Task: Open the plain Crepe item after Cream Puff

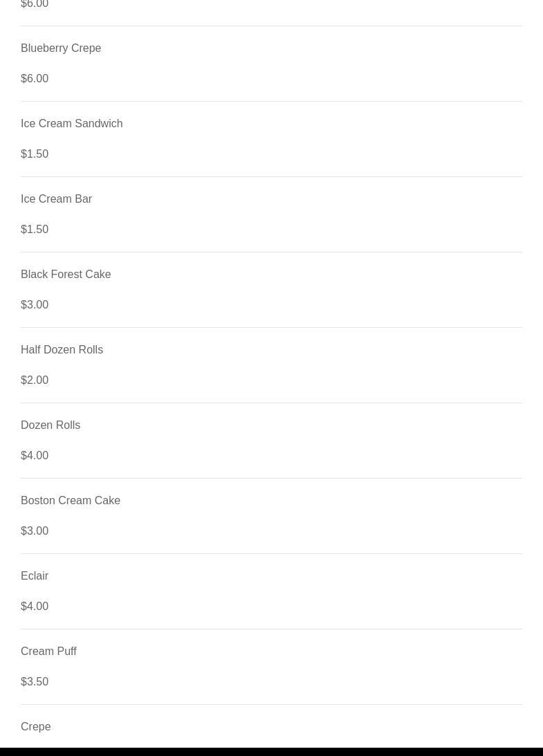Action: 36,727
